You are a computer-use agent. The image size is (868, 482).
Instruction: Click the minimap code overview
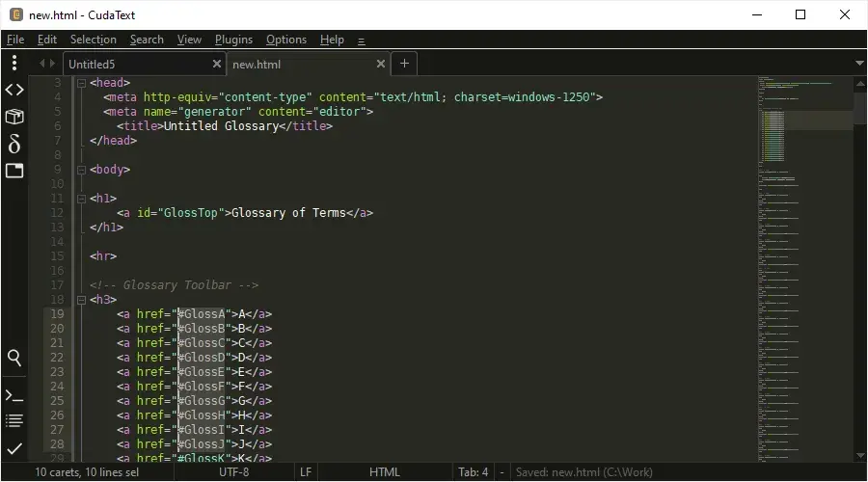pyautogui.click(x=805, y=268)
